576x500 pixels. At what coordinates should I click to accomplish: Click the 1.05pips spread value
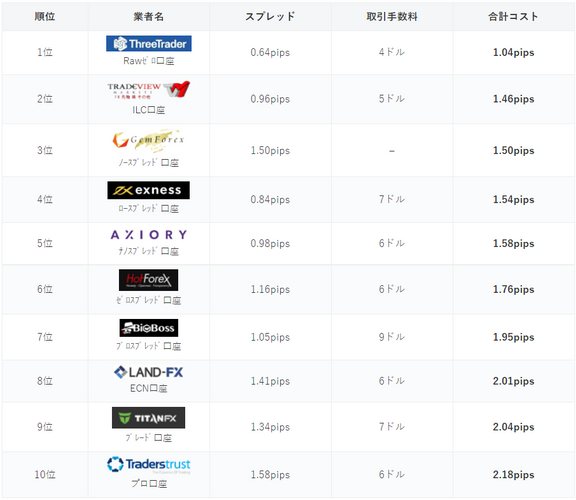pyautogui.click(x=270, y=337)
